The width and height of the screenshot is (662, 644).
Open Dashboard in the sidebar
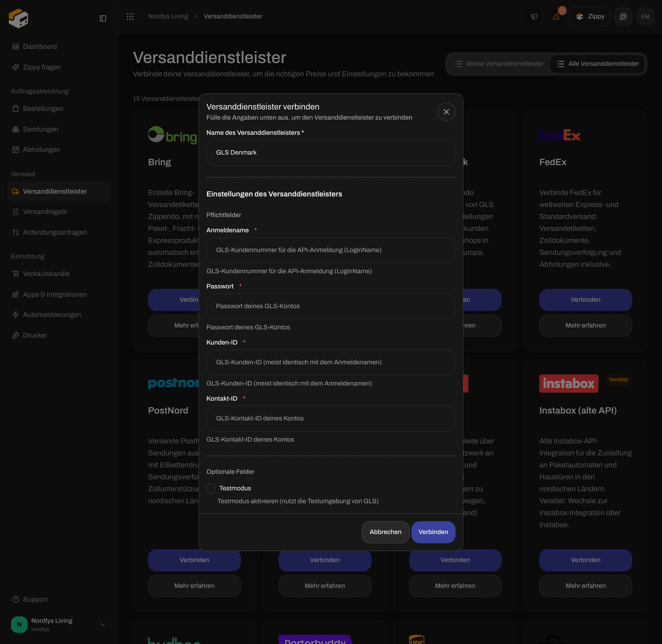[59, 46]
